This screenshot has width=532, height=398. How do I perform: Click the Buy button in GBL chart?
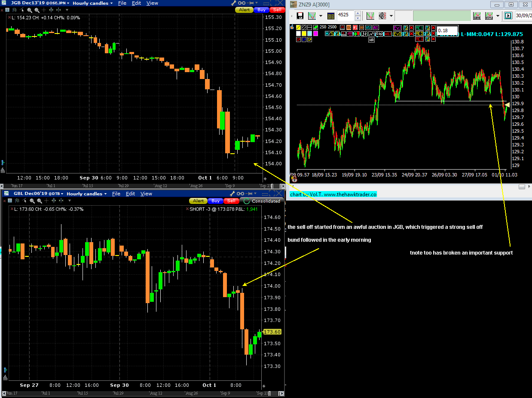coord(215,201)
